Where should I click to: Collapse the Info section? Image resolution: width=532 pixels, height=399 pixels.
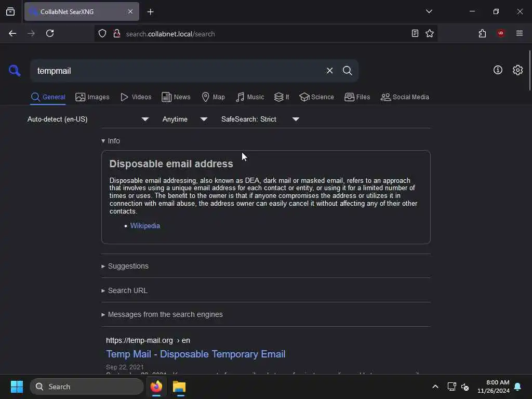[x=111, y=141]
